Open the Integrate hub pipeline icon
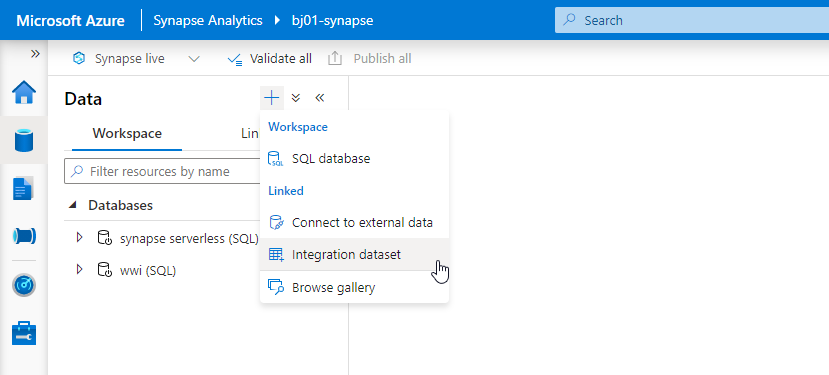Viewport: 829px width, 375px height. click(24, 236)
